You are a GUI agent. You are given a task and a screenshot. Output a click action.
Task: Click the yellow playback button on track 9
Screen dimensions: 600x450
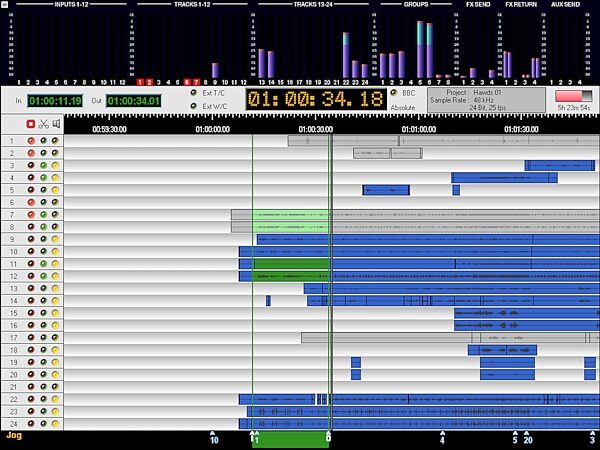point(55,239)
